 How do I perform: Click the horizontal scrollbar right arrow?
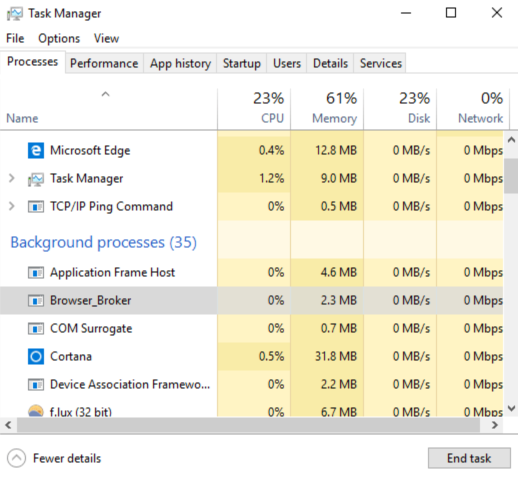tap(495, 425)
